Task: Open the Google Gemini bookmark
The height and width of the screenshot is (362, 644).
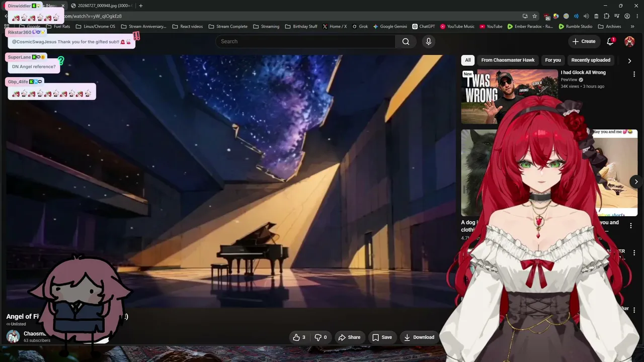Action: tap(390, 26)
